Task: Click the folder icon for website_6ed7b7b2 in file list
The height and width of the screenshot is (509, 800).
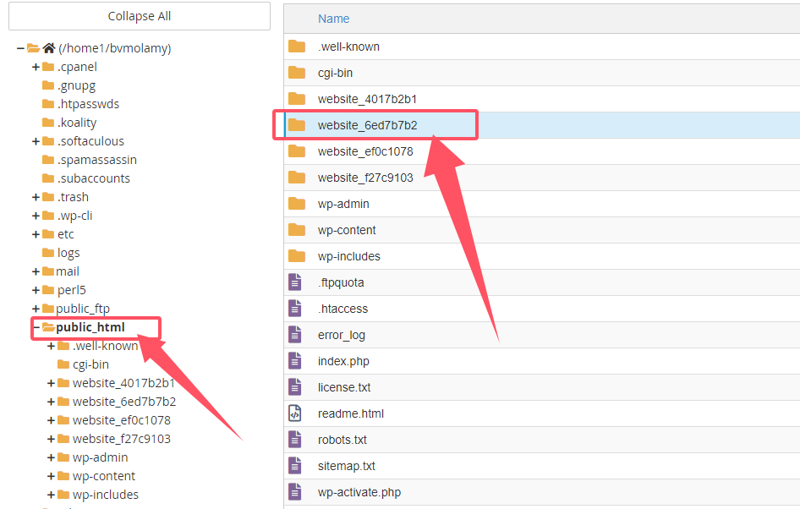Action: click(296, 125)
